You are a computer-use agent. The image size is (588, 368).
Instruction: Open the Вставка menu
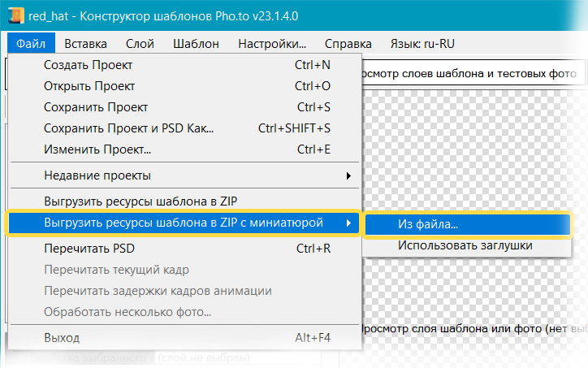(x=85, y=44)
